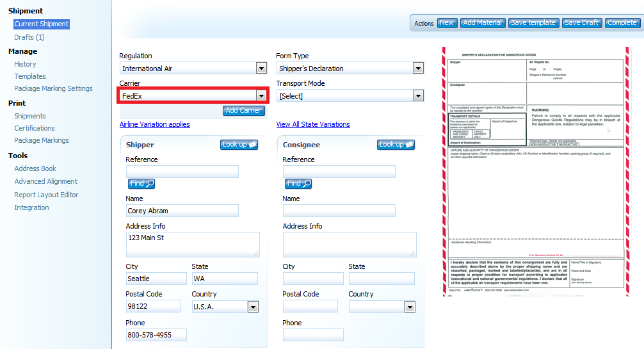
Task: Click the Complete button
Action: 622,23
